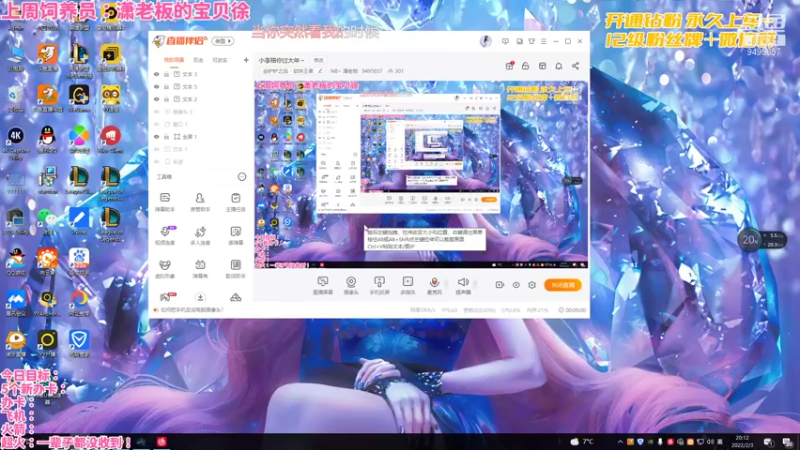
Task: Open 歌词助手 tool in the toolbox
Action: click(235, 269)
